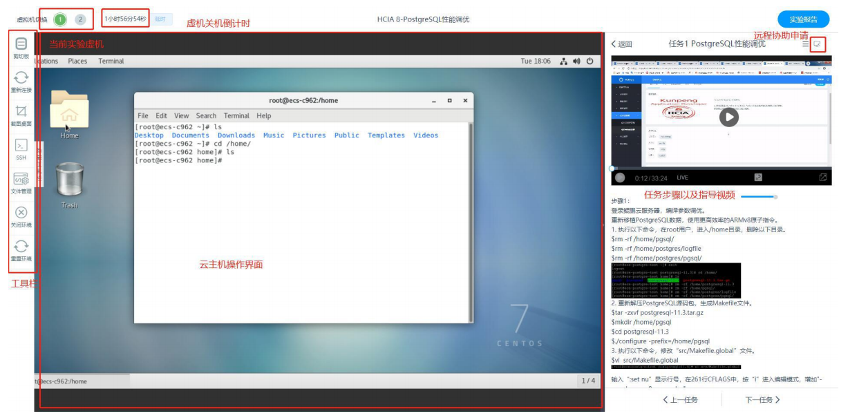Click the 实验报告 button

pos(803,19)
